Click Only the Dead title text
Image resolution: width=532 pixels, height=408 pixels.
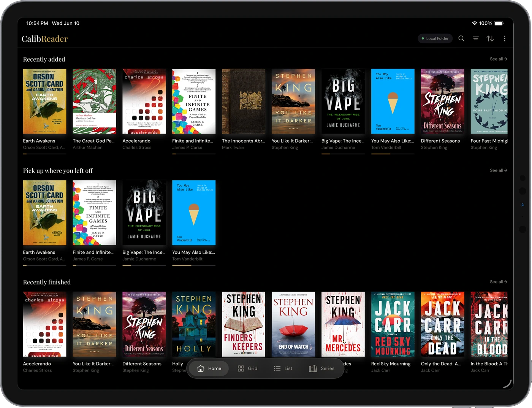point(441,364)
